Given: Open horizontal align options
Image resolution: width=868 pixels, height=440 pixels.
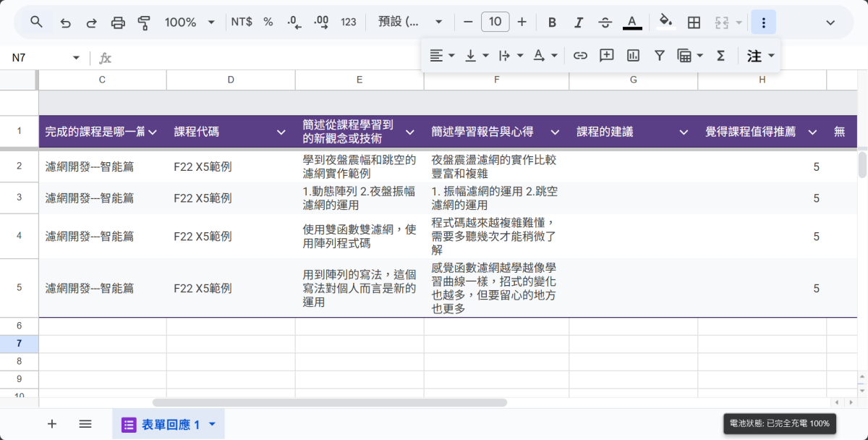Looking at the screenshot, I should [x=442, y=55].
